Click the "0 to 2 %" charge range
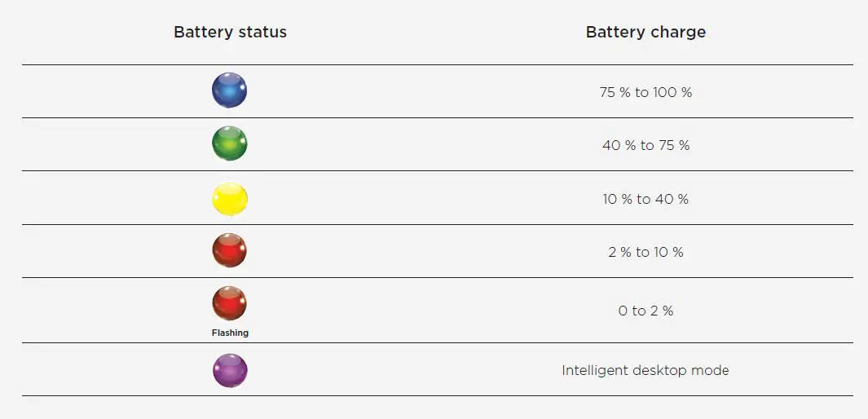The height and width of the screenshot is (419, 868). click(x=645, y=311)
